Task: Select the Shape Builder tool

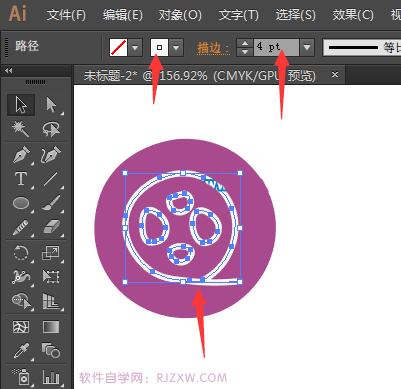Action: coord(21,301)
